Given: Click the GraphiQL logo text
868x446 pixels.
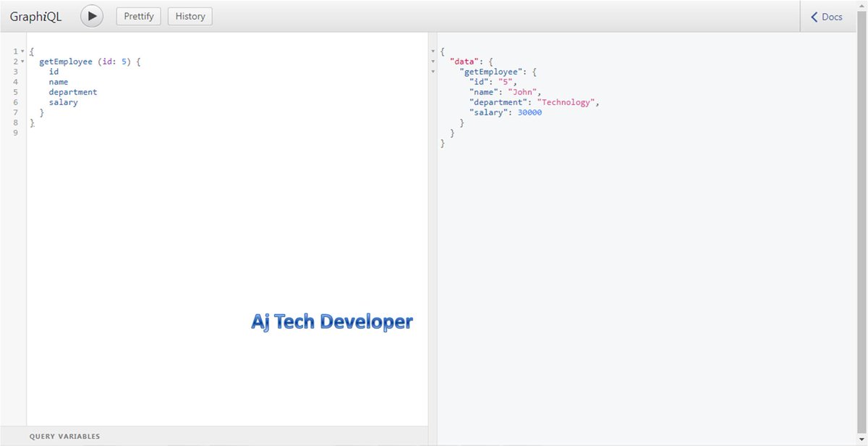Looking at the screenshot, I should pyautogui.click(x=35, y=15).
